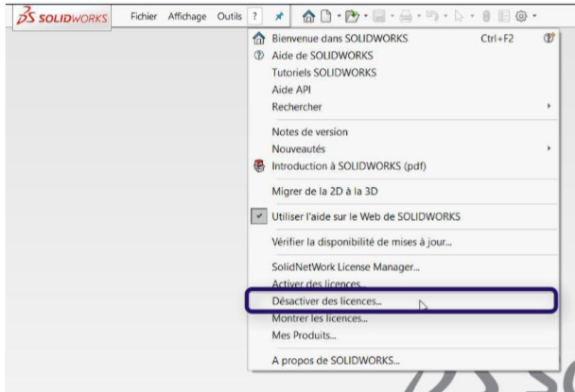The width and height of the screenshot is (575, 392).
Task: Click the Print icon
Action: pyautogui.click(x=406, y=16)
